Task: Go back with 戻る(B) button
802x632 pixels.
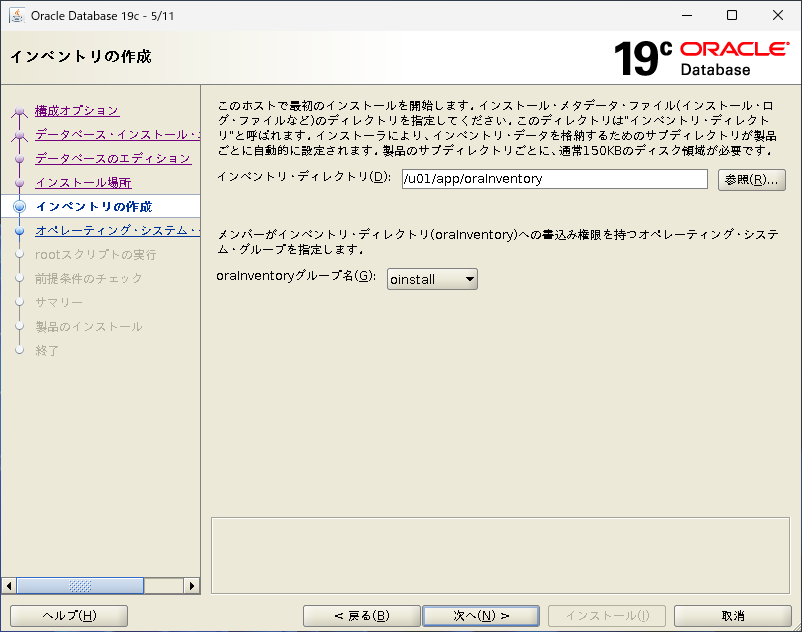Action: pos(362,616)
